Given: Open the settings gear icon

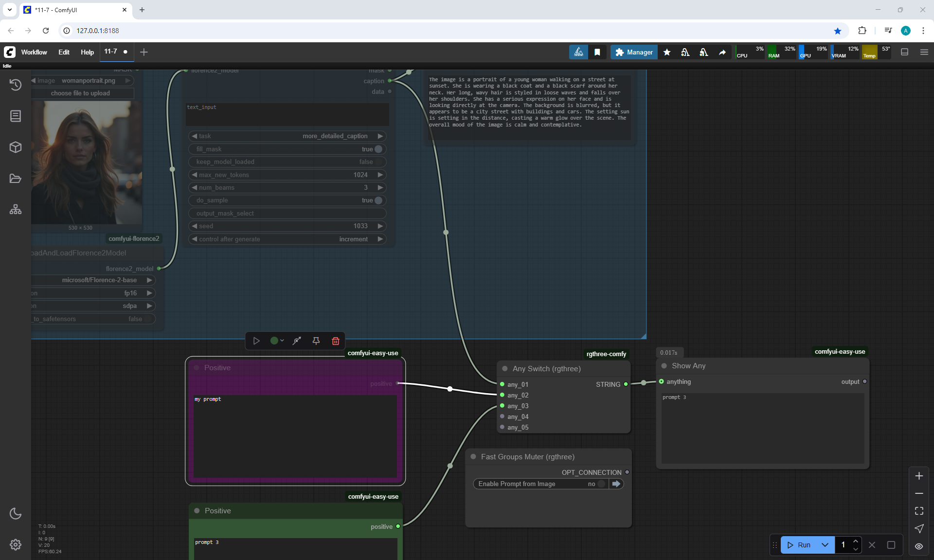Looking at the screenshot, I should [x=16, y=544].
